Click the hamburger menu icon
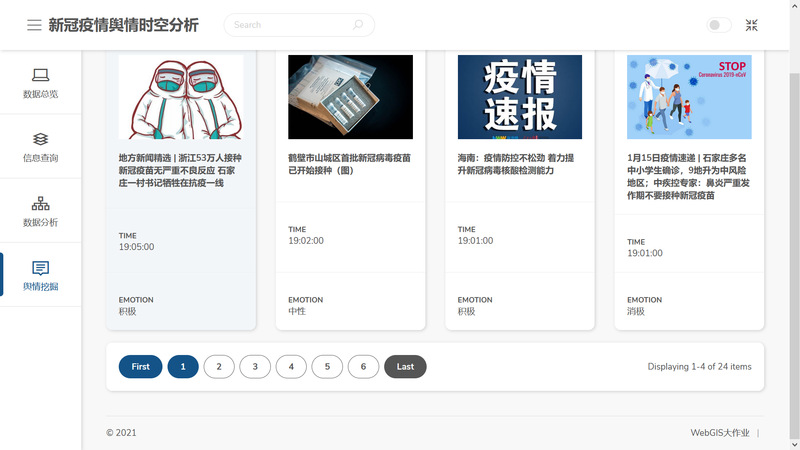This screenshot has width=800, height=450. [x=34, y=25]
